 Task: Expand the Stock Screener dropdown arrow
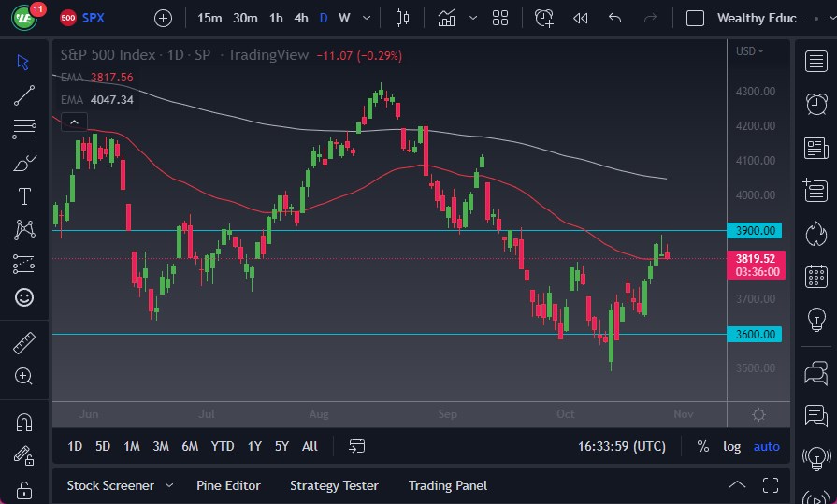coord(169,485)
